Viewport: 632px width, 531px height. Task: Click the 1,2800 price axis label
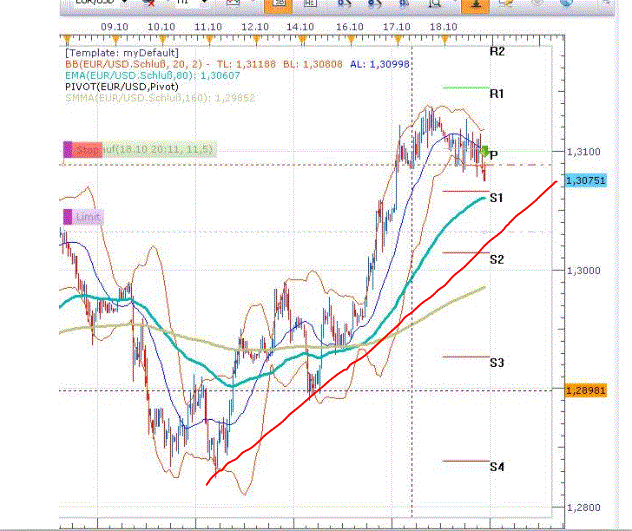(584, 507)
